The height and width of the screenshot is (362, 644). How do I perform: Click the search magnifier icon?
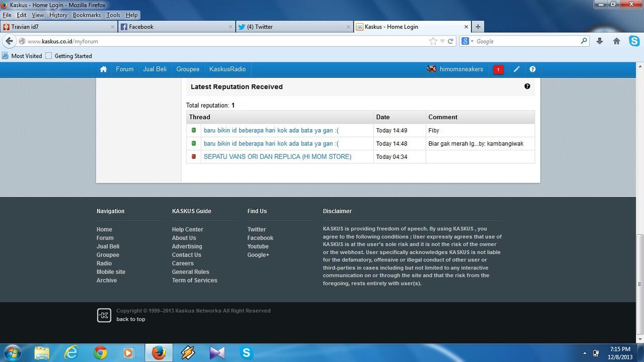click(584, 41)
